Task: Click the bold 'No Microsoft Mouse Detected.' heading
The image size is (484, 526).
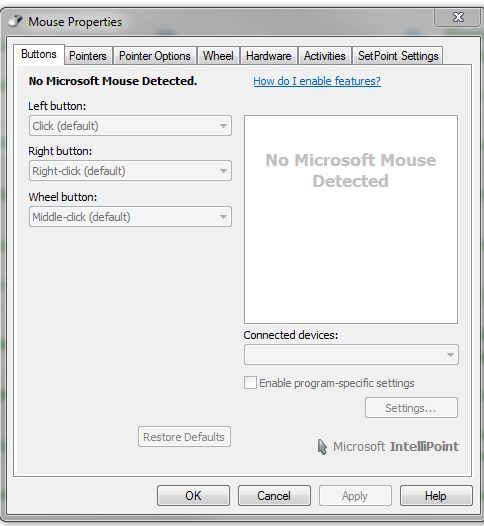Action: coord(113,81)
